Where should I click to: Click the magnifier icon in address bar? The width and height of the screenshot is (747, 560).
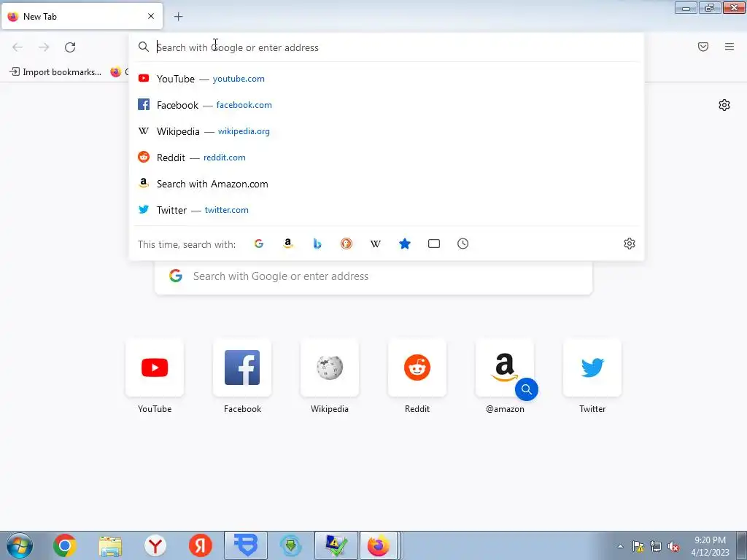pyautogui.click(x=144, y=47)
